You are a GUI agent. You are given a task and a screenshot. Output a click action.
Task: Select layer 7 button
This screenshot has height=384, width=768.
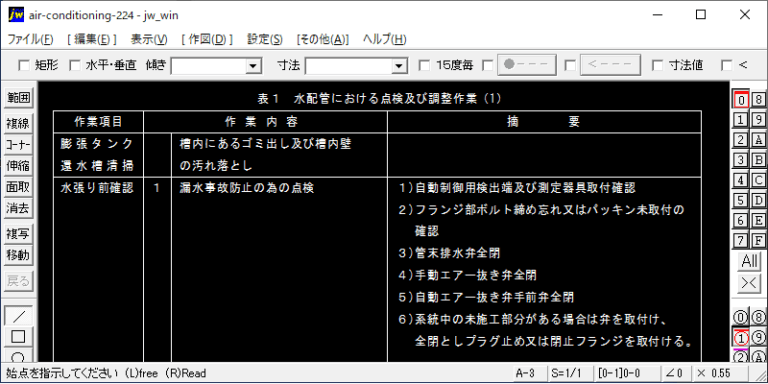741,240
